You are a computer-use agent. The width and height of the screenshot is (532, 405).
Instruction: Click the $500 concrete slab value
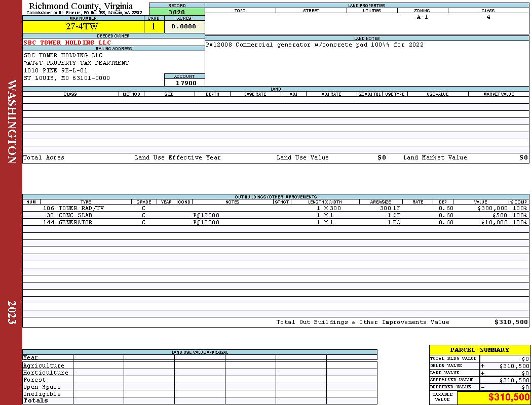pyautogui.click(x=500, y=215)
